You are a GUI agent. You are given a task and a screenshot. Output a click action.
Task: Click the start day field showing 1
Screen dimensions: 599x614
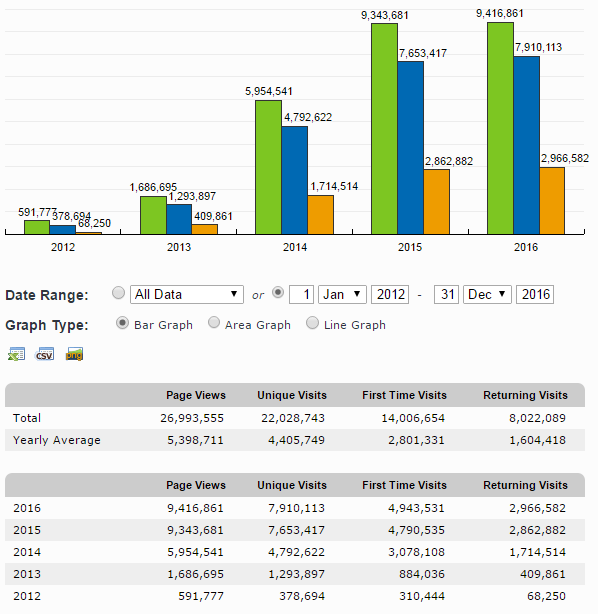[x=301, y=294]
